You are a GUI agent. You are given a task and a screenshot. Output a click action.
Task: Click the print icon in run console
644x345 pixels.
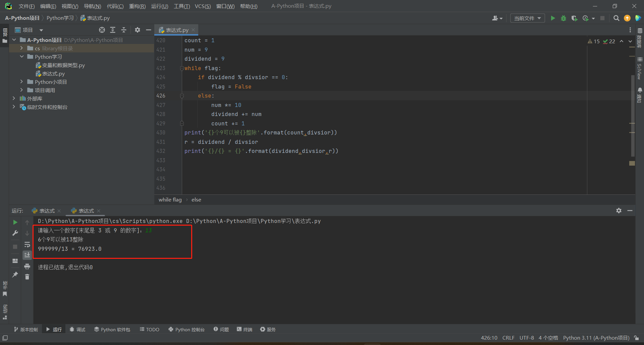coord(27,267)
